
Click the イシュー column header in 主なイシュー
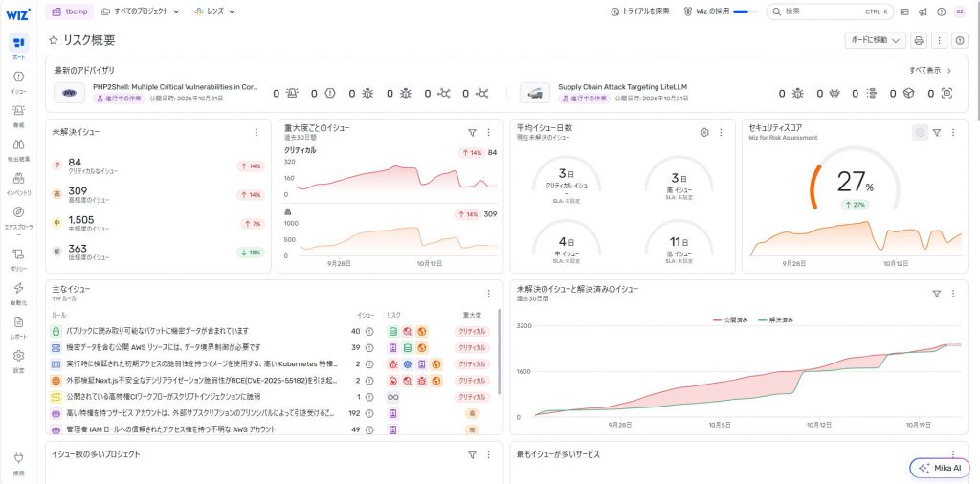point(366,315)
